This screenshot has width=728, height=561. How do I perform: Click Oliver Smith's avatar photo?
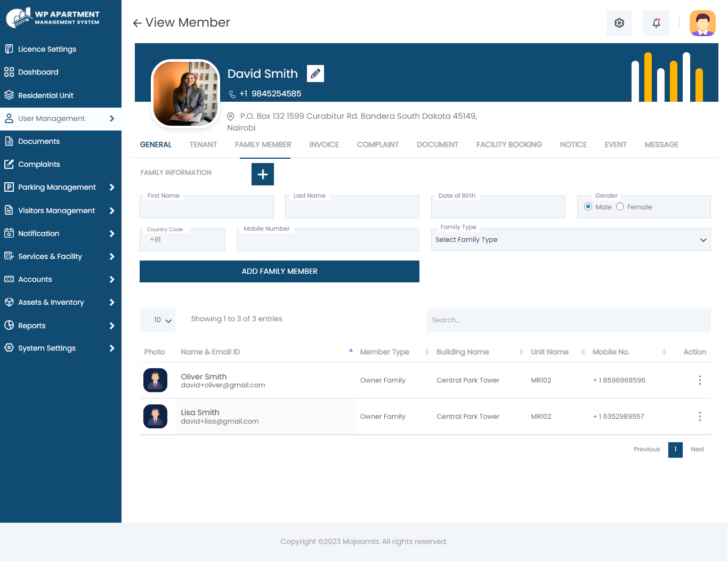(156, 380)
